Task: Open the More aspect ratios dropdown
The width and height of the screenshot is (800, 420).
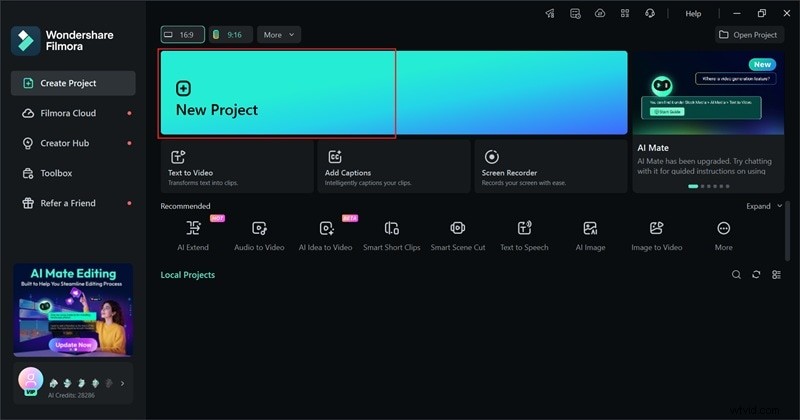Action: tap(279, 34)
